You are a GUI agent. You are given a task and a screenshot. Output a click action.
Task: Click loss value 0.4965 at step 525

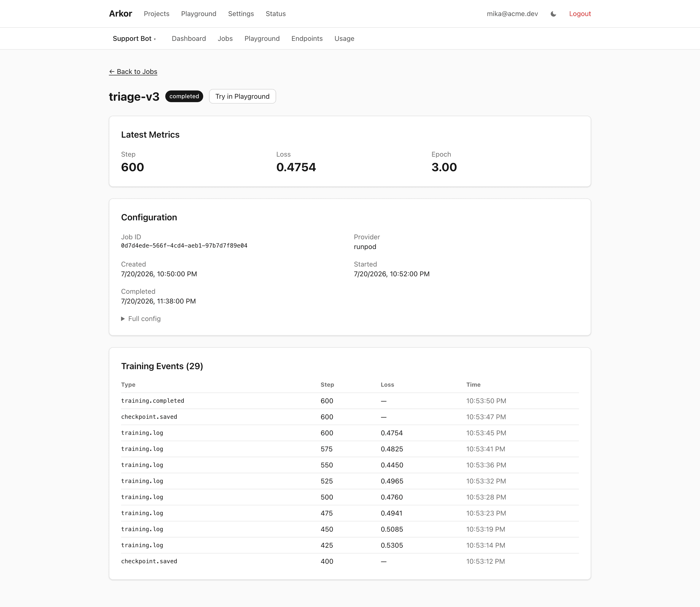coord(392,481)
